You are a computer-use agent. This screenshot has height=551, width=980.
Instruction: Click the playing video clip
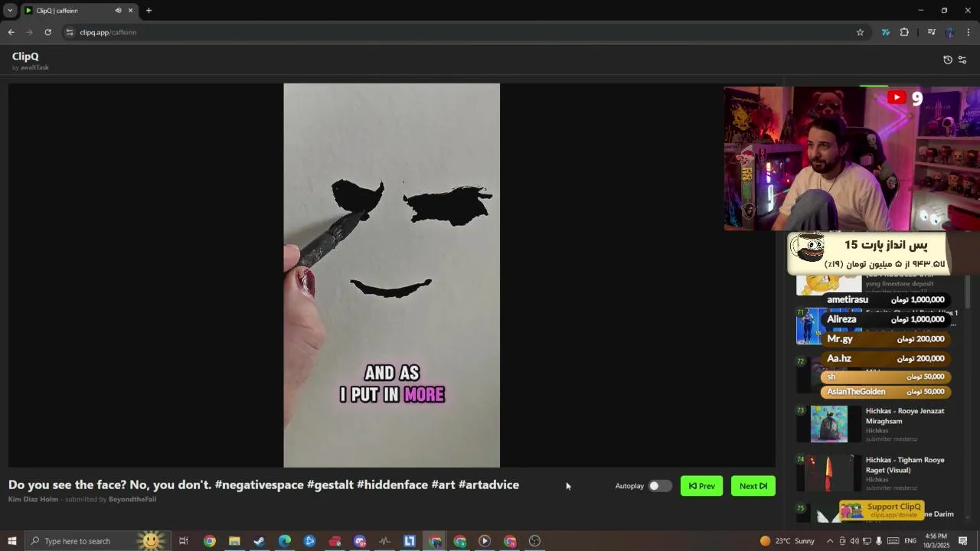tap(391, 275)
